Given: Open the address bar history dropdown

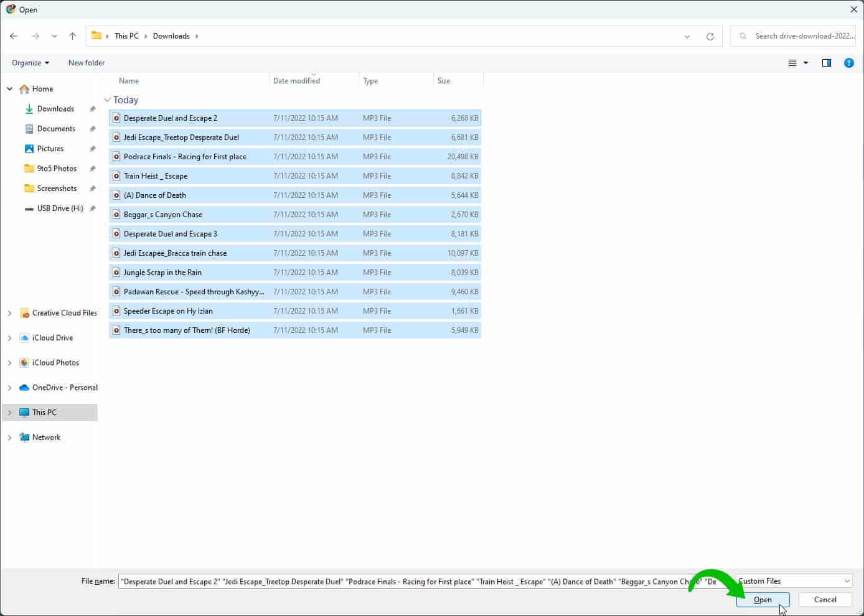Looking at the screenshot, I should 687,36.
